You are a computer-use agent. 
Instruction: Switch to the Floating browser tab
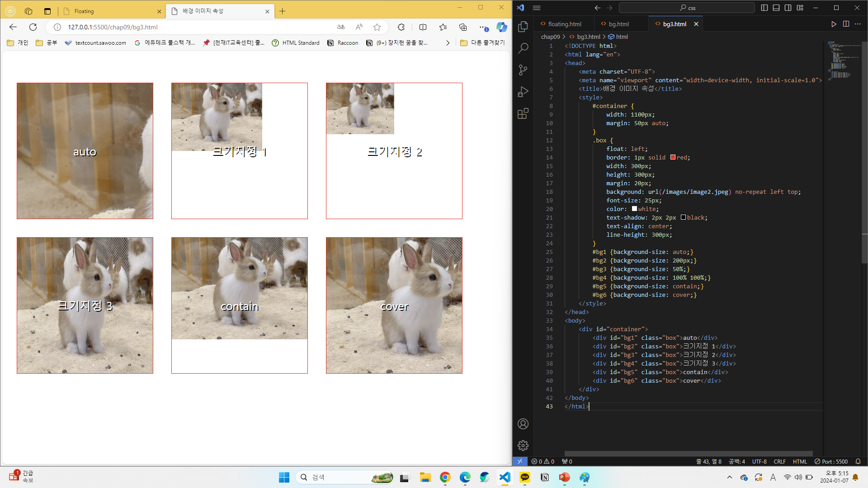111,11
